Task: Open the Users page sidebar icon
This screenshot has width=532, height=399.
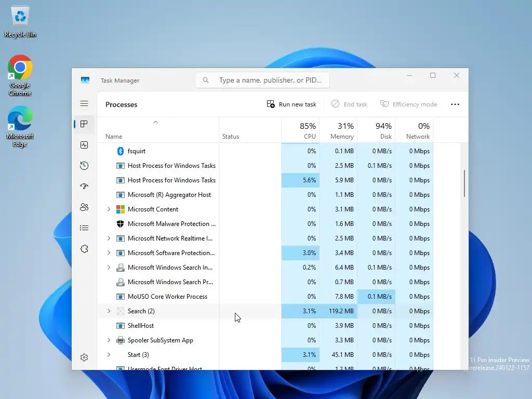Action: tap(84, 207)
